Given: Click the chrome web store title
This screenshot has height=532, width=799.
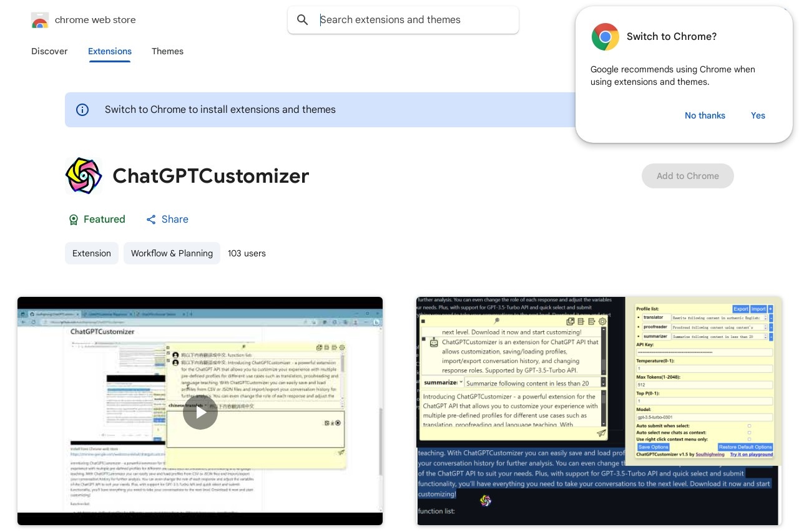Looking at the screenshot, I should point(96,20).
